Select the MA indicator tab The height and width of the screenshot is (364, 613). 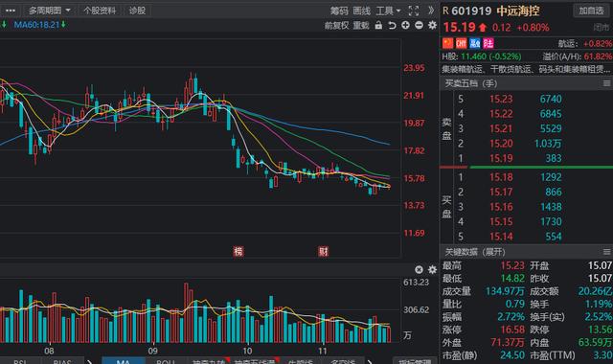[x=124, y=360]
